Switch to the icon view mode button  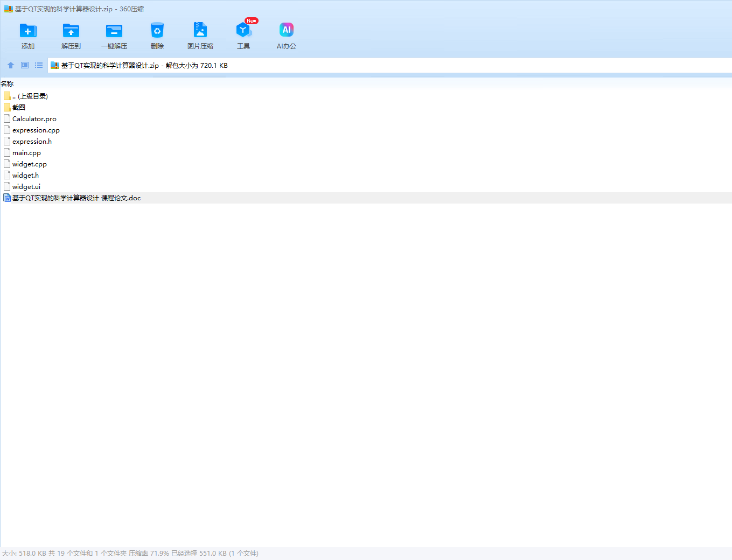pos(25,65)
